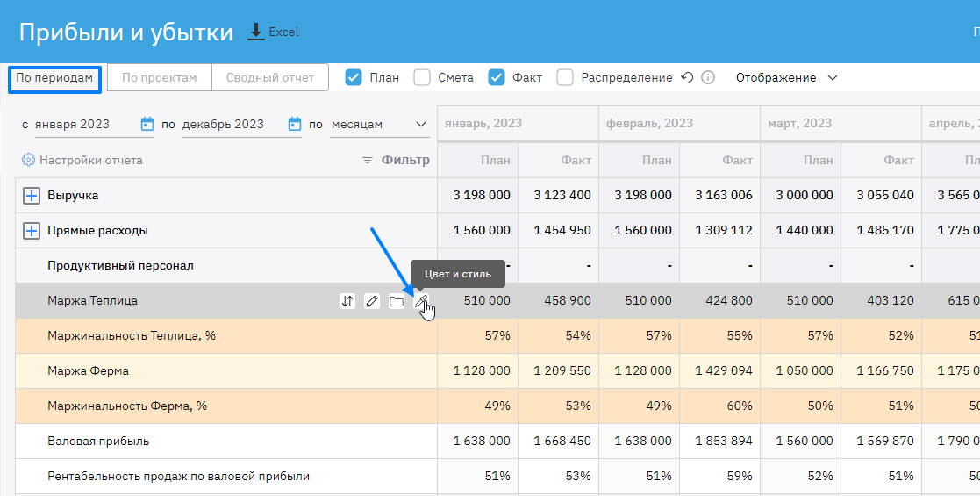This screenshot has height=496, width=980.
Task: Click Прямые расходы value 1 309 112
Action: tap(724, 230)
